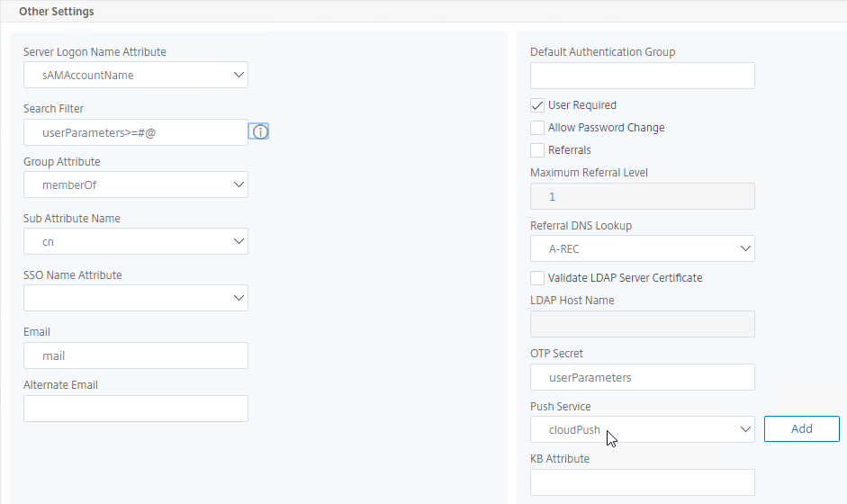Uncheck the User Required checkbox

point(537,105)
